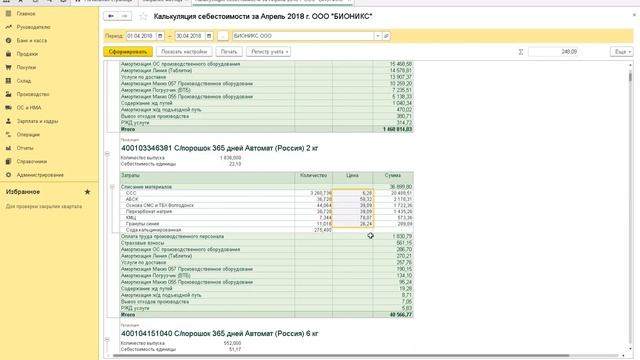Open the Отчеты section
This screenshot has height=360, width=640.
(25, 148)
